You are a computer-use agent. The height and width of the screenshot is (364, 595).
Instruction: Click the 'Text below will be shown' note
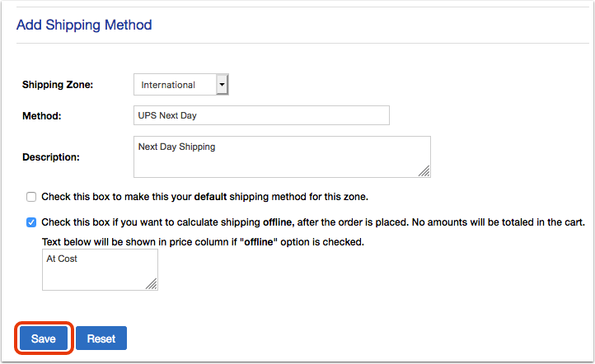203,242
